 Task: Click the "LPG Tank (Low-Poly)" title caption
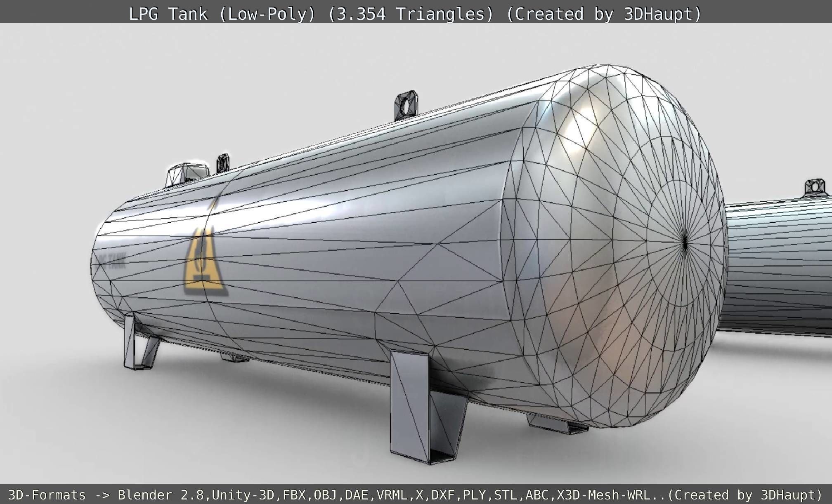pos(222,14)
